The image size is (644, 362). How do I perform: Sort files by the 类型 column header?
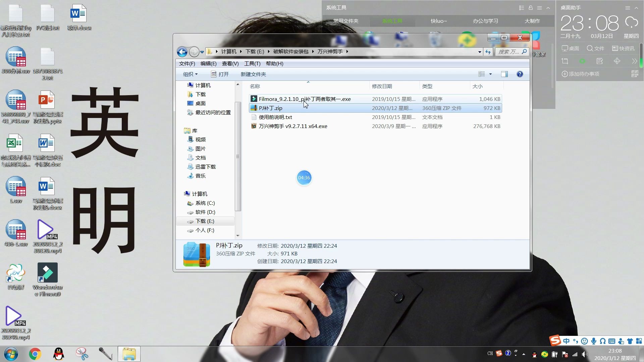pyautogui.click(x=444, y=86)
